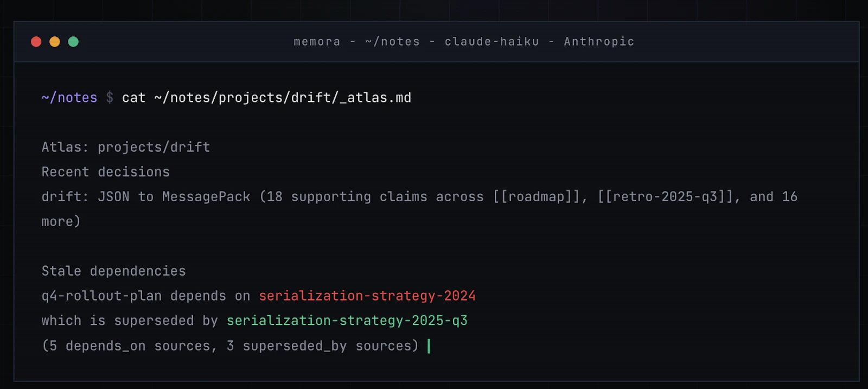Click the green serialization-strategy-2025-q3 link

tap(347, 321)
